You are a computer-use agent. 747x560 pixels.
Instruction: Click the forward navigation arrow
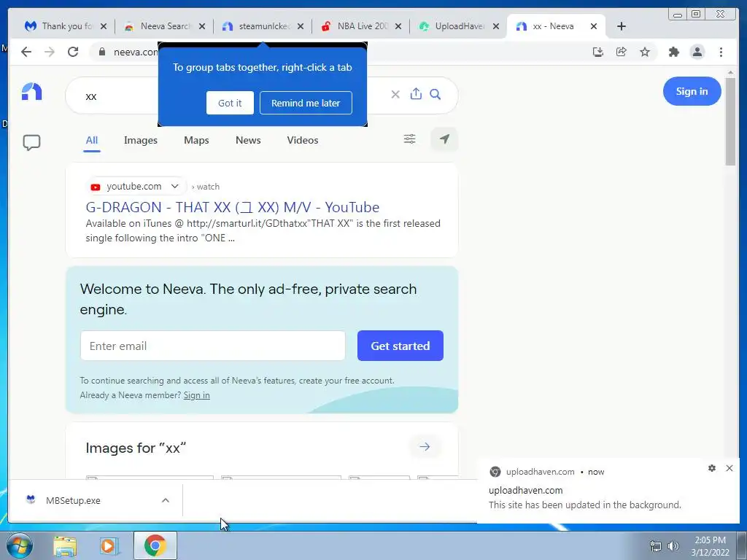(x=50, y=52)
